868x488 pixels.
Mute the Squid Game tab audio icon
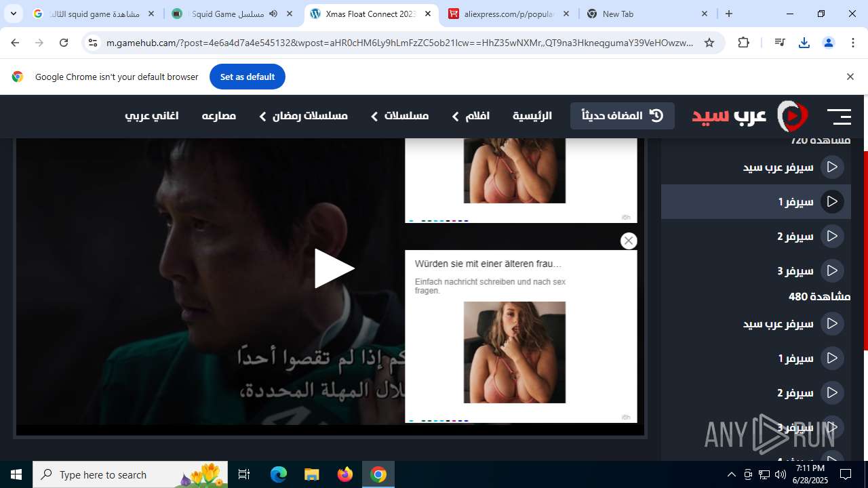[x=273, y=14]
